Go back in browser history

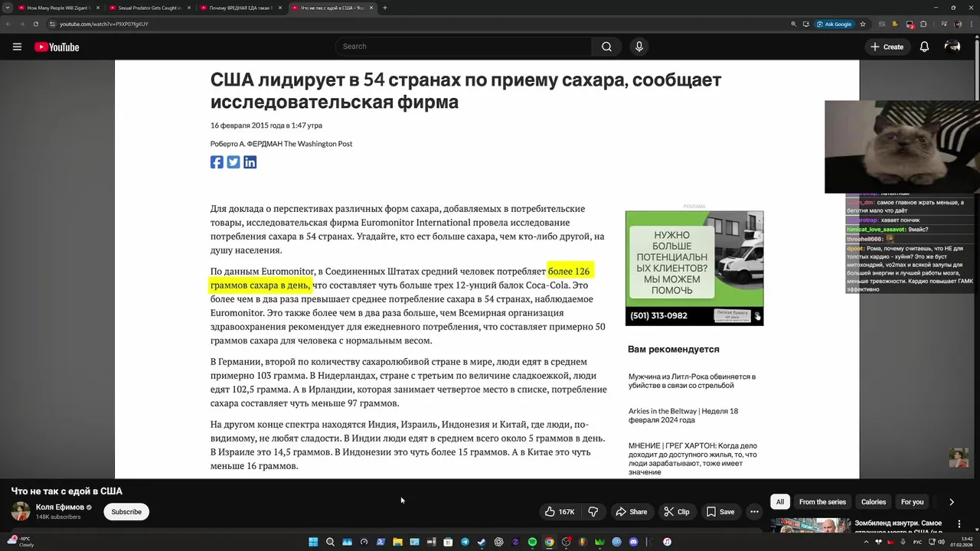pos(8,24)
